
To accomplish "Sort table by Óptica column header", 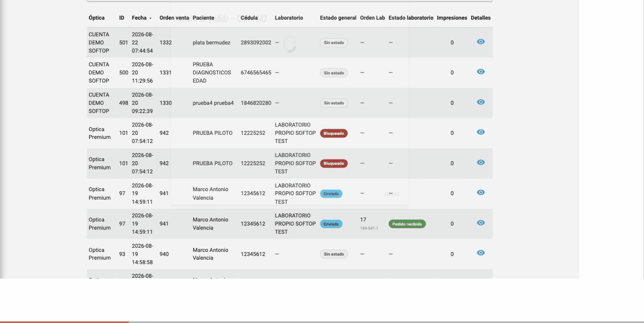I will (x=97, y=18).
